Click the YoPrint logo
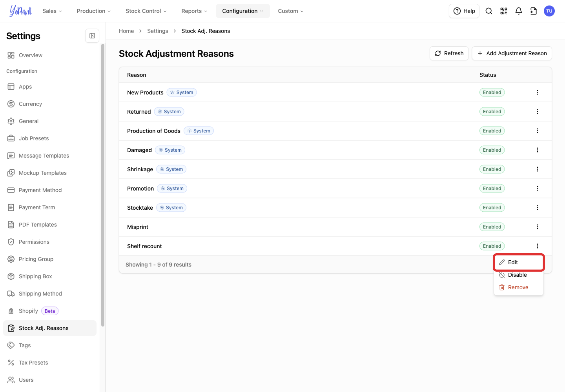Image resolution: width=565 pixels, height=392 pixels. [20, 11]
